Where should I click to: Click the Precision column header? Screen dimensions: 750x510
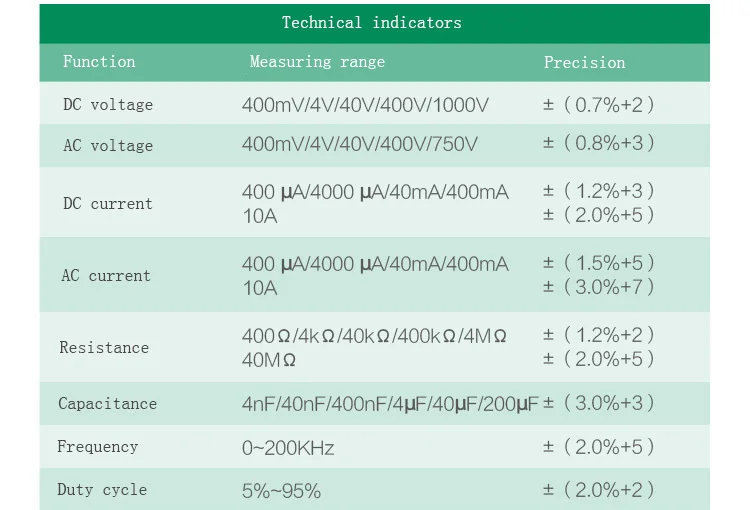[x=584, y=62]
